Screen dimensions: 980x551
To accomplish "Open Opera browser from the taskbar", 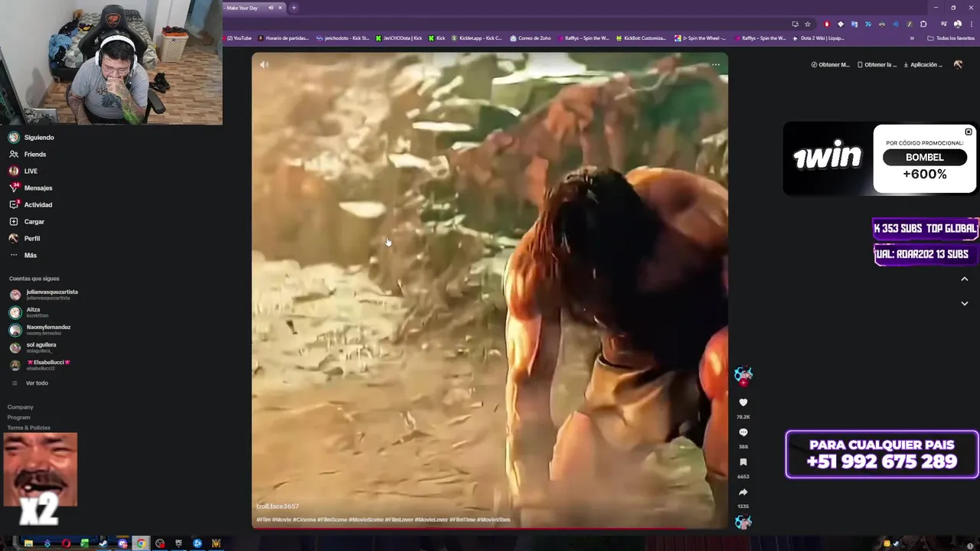I will pos(66,543).
